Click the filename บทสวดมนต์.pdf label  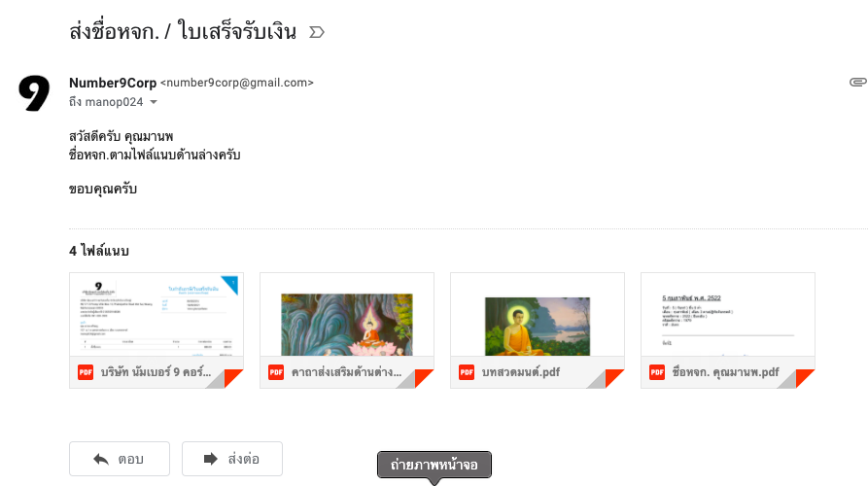tap(521, 372)
